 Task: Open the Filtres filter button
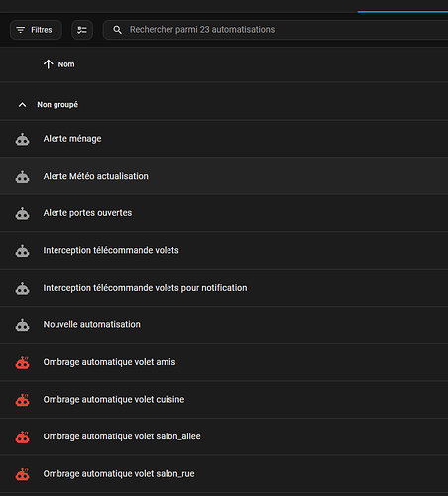pyautogui.click(x=36, y=30)
